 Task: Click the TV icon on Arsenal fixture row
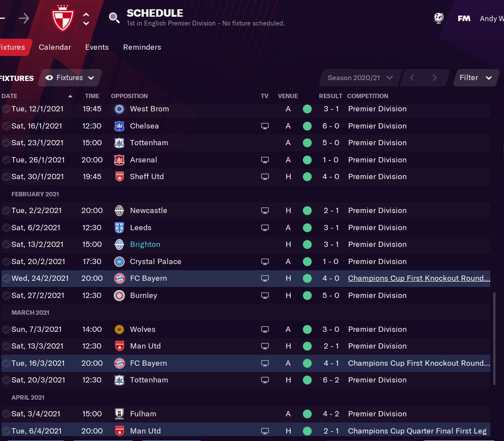click(x=265, y=160)
